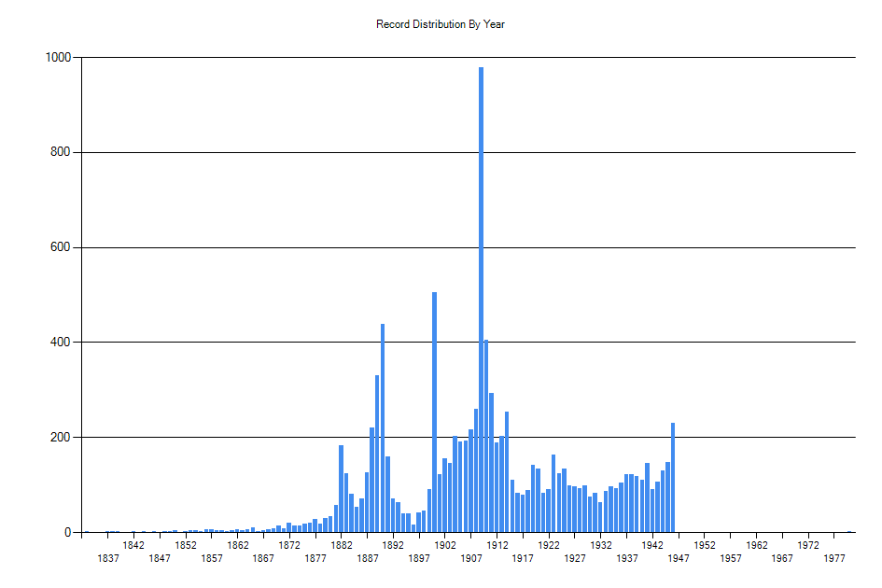Click the x-axis label 1847

(160, 558)
